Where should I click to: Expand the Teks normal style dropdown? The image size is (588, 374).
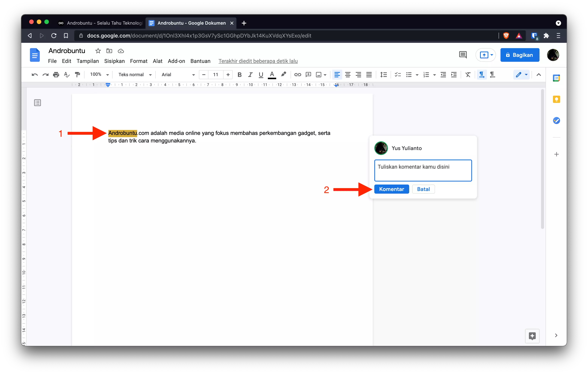click(134, 74)
